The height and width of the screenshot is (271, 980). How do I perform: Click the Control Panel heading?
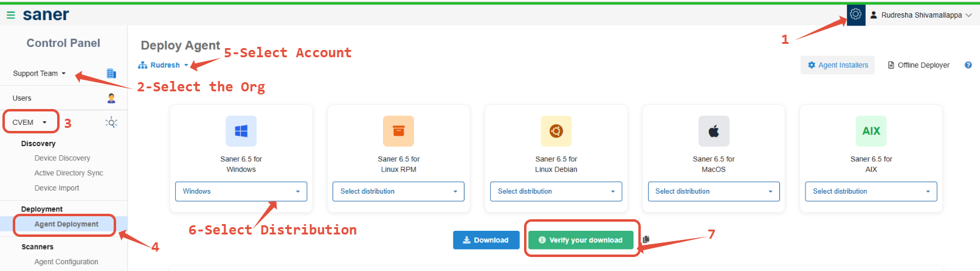(63, 43)
